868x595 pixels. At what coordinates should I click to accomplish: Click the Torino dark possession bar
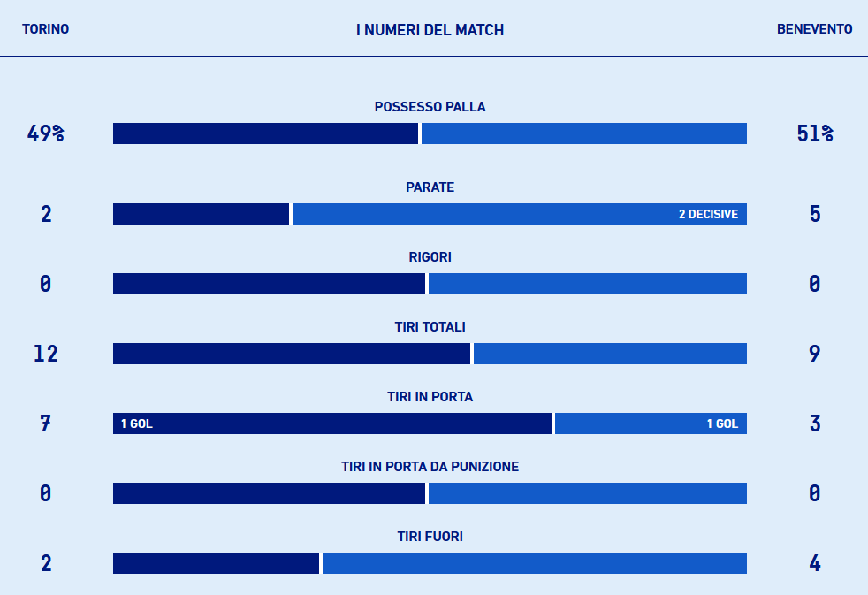pyautogui.click(x=265, y=133)
